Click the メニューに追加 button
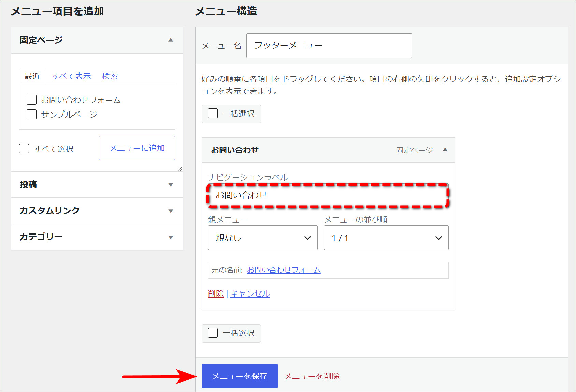This screenshot has width=576, height=392. point(137,148)
